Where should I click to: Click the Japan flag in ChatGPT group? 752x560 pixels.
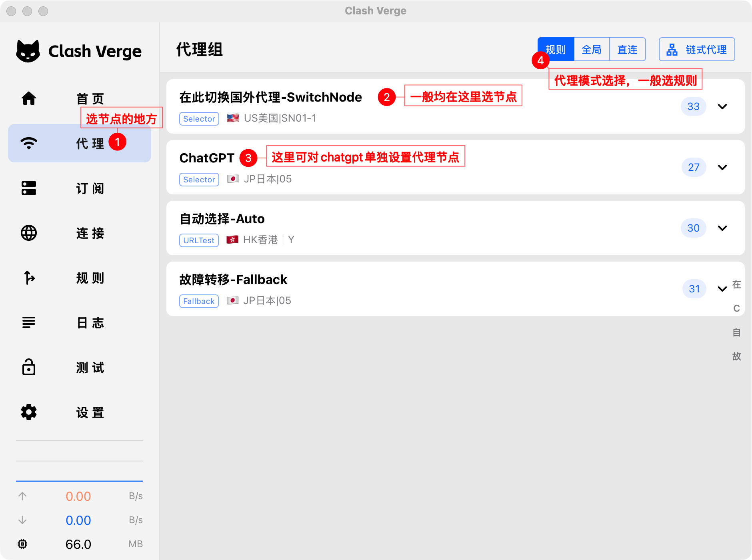click(x=233, y=179)
